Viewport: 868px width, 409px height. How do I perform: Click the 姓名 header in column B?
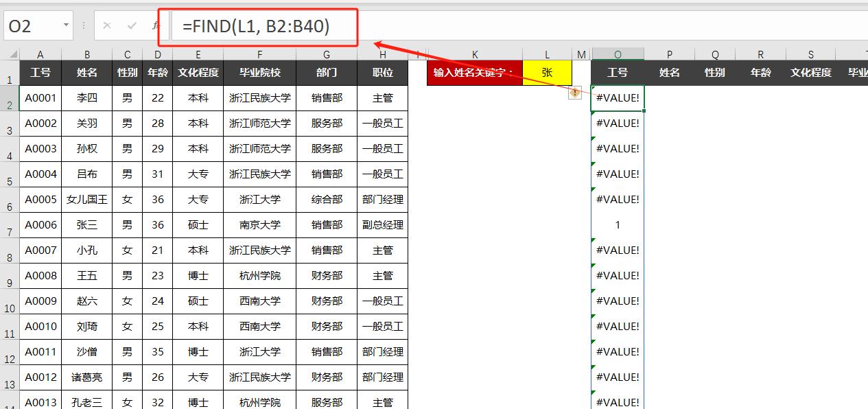coord(87,72)
